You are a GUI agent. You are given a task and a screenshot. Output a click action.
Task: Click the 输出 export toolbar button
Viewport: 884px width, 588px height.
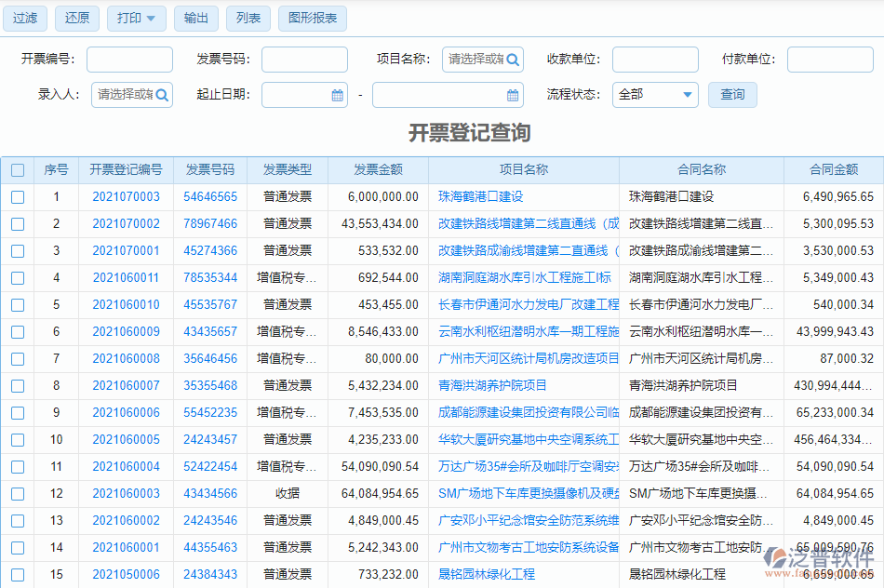[x=195, y=18]
